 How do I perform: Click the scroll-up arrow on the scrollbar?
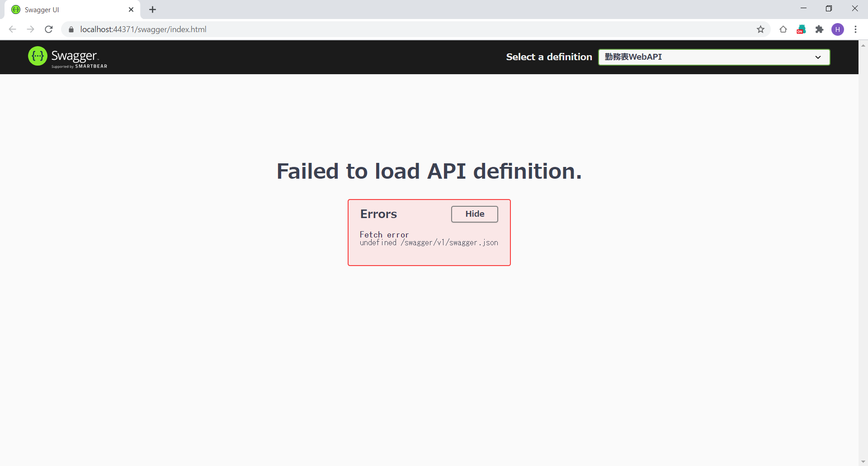point(863,45)
